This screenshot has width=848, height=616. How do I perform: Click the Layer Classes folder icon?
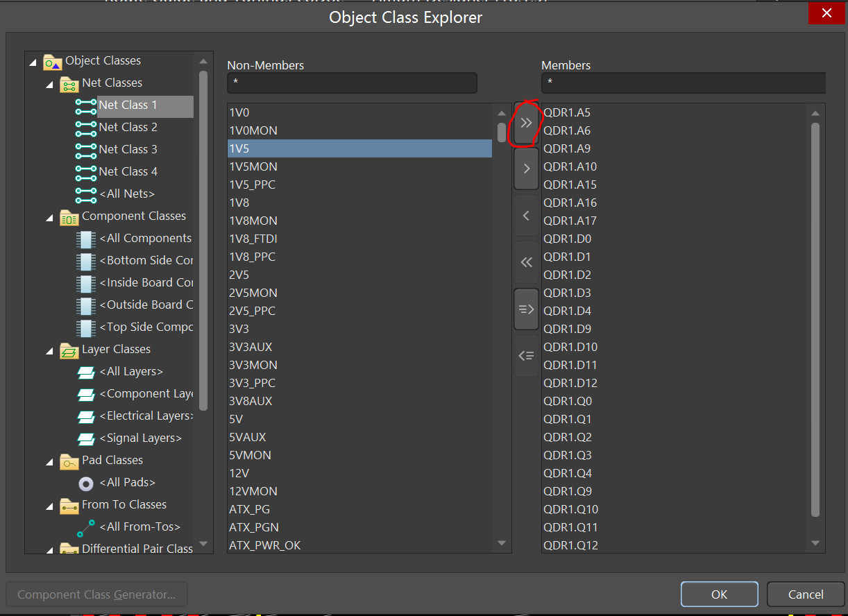pyautogui.click(x=69, y=350)
